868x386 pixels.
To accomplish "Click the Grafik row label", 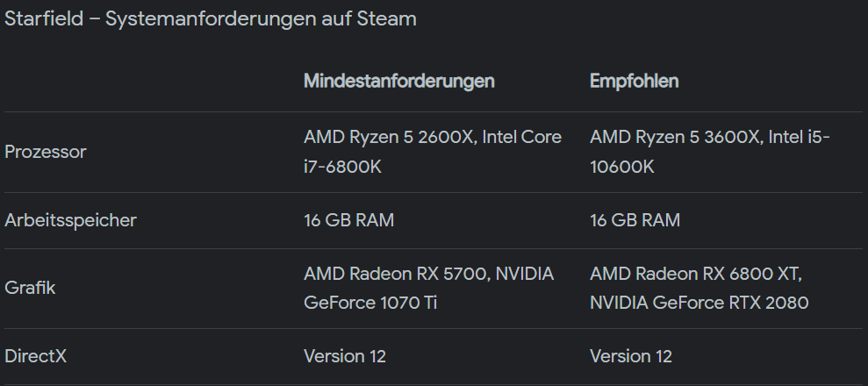I will coord(30,288).
